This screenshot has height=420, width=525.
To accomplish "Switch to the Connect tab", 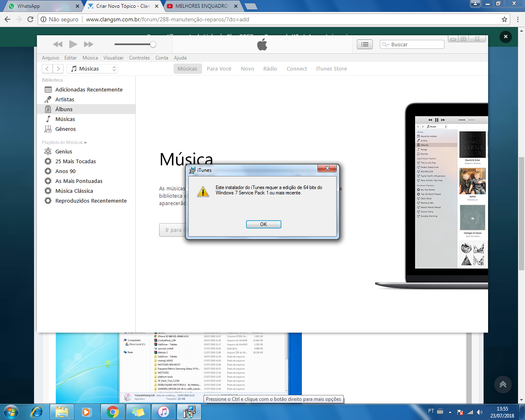I will pyautogui.click(x=297, y=68).
